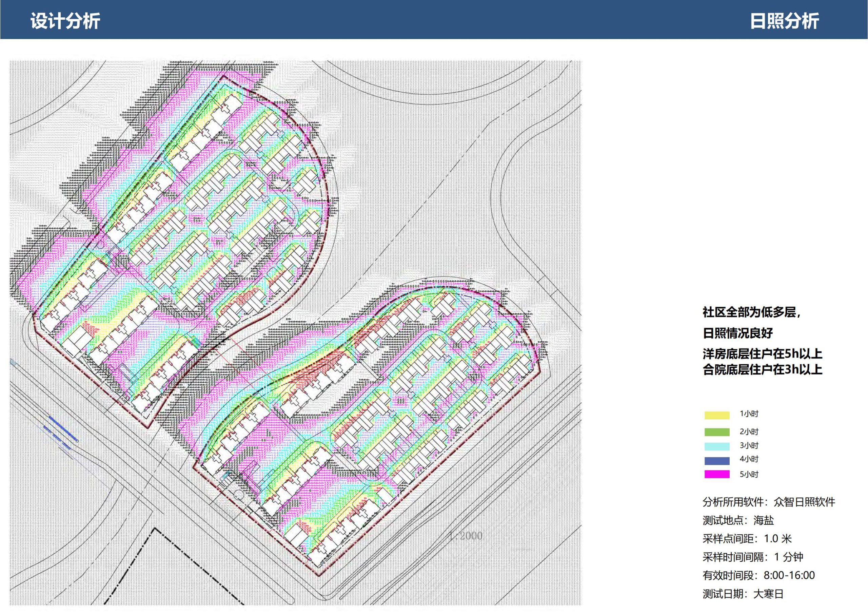Click the 4小时 legend label
The height and width of the screenshot is (614, 868).
pos(749,459)
